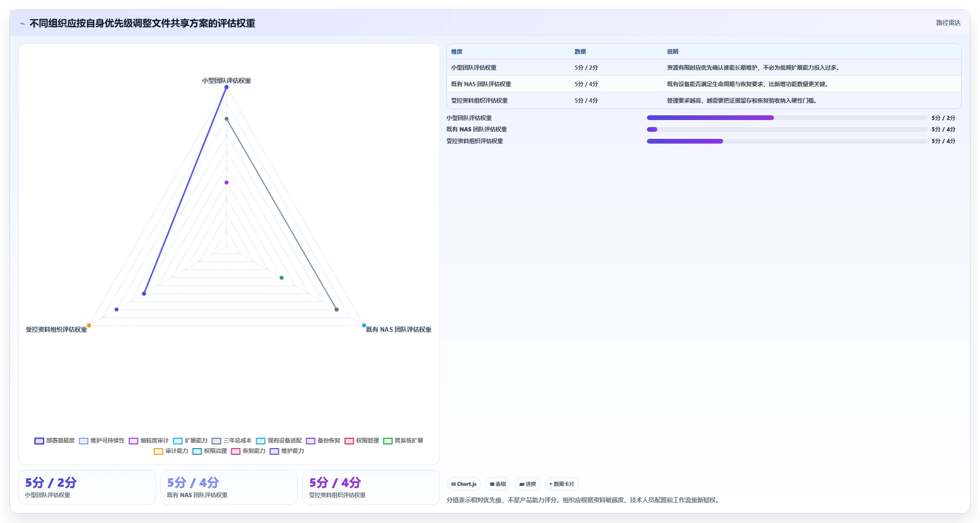This screenshot has height=523, width=980.
Task: Hide the 备份恢复 legend series
Action: (x=323, y=441)
